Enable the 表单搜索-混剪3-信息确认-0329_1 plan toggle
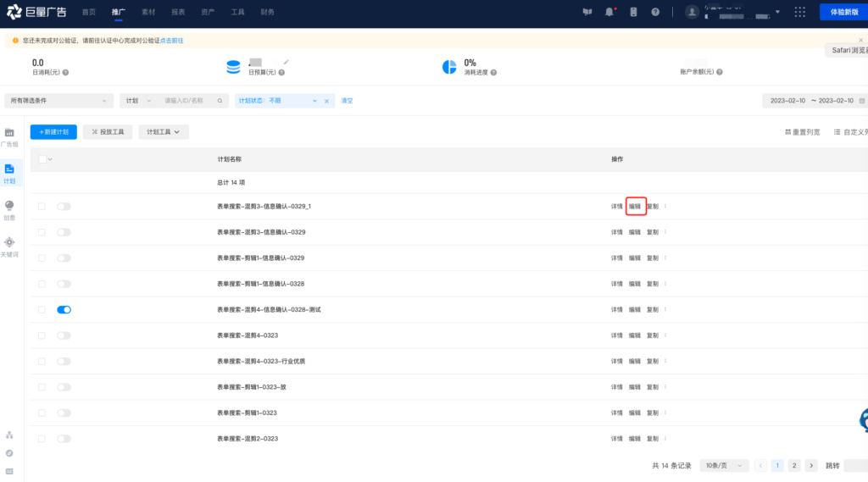The width and height of the screenshot is (868, 482). click(x=64, y=207)
